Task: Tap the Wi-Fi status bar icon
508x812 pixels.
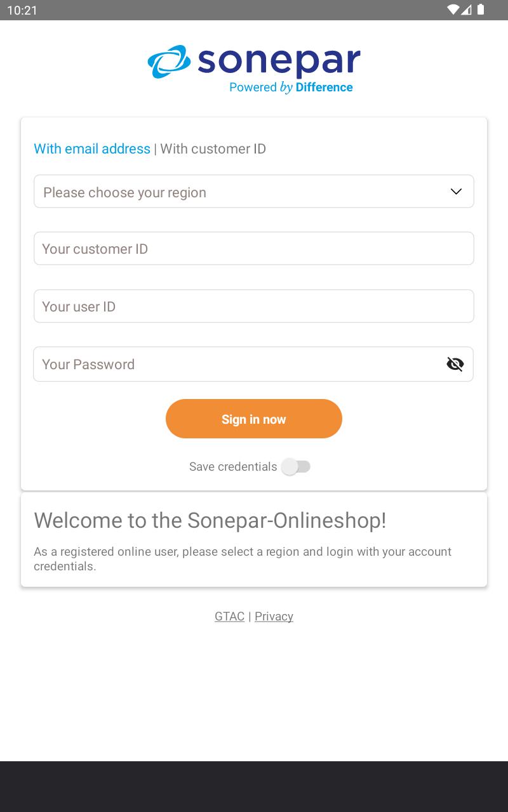Action: coord(453,10)
